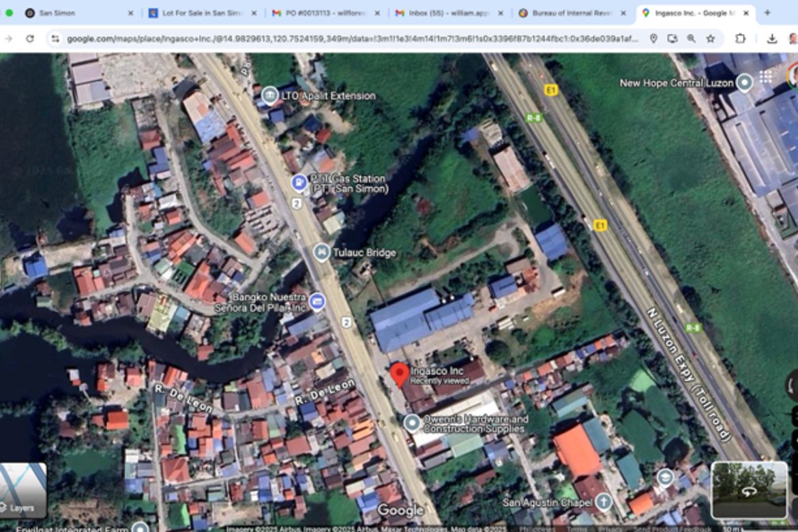Click the school marker above San Agustin Chapel
798x532 pixels.
pos(665,477)
